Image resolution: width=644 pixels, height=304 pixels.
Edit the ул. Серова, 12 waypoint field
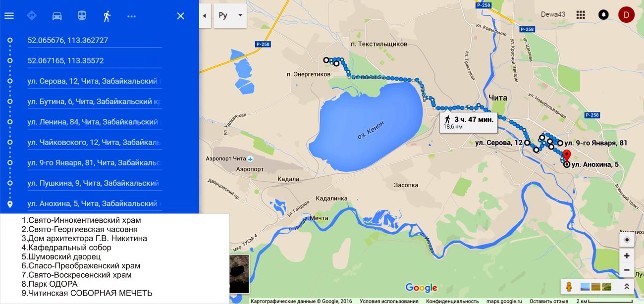pyautogui.click(x=95, y=81)
